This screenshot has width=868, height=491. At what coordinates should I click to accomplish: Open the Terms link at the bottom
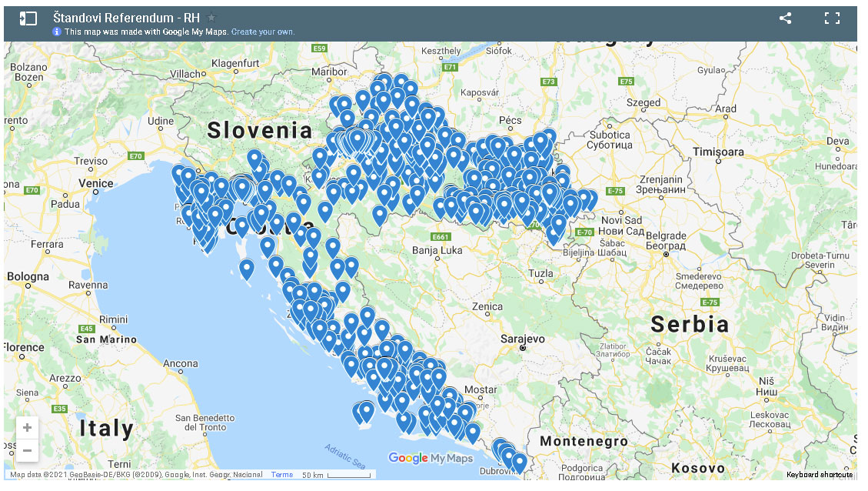coord(282,475)
